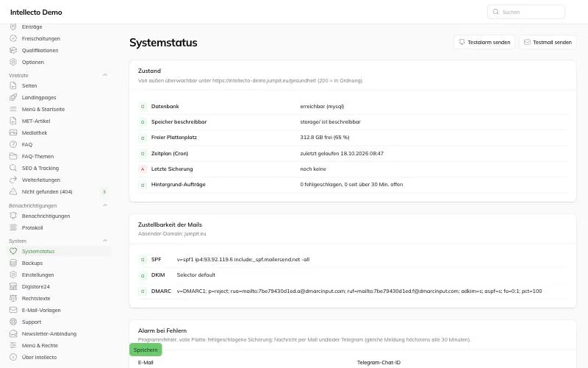This screenshot has height=368, width=588.
Task: Click the E-Mail-Vorlagen envelope icon
Action: pos(13,310)
